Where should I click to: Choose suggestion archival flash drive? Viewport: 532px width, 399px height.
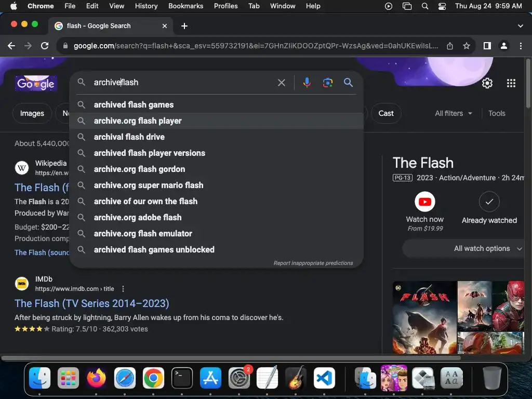click(217, 137)
